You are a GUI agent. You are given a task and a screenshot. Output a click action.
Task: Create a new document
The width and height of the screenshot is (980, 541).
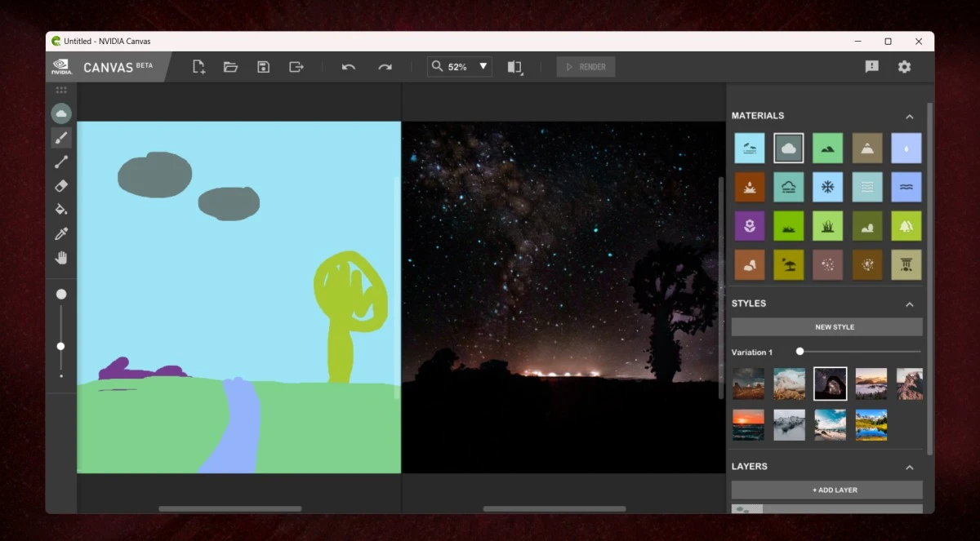pyautogui.click(x=198, y=67)
